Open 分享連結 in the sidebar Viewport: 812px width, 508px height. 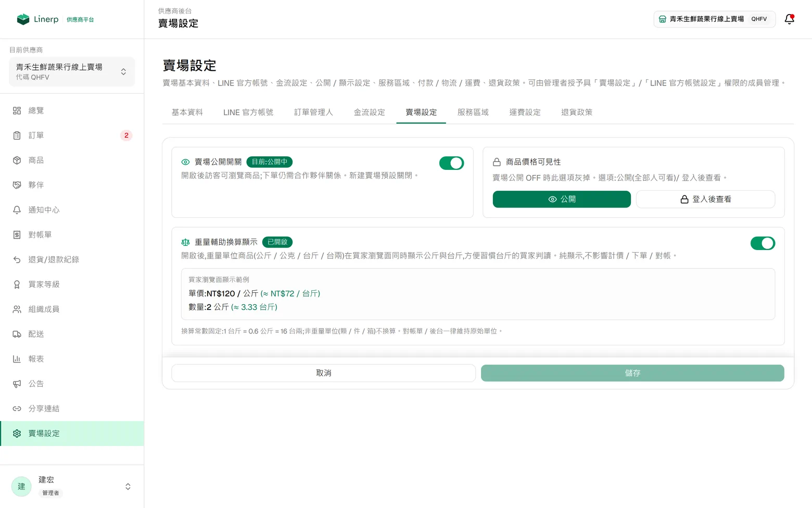[72, 408]
